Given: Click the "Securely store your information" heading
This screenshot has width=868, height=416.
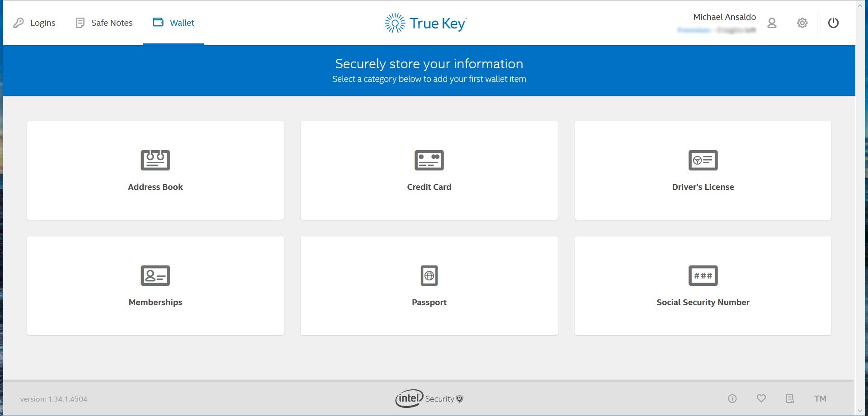Looking at the screenshot, I should [429, 64].
